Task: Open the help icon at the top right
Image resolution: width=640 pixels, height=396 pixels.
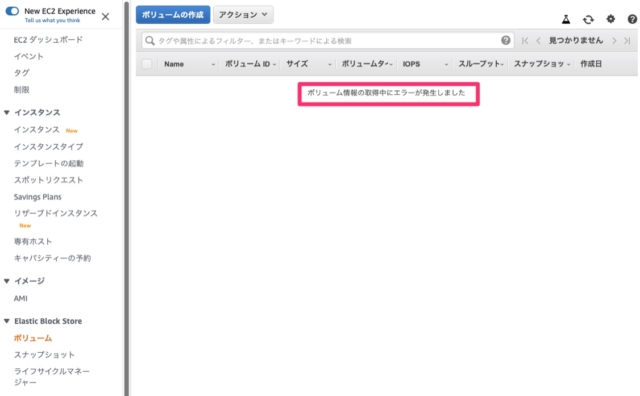Action: 632,19
